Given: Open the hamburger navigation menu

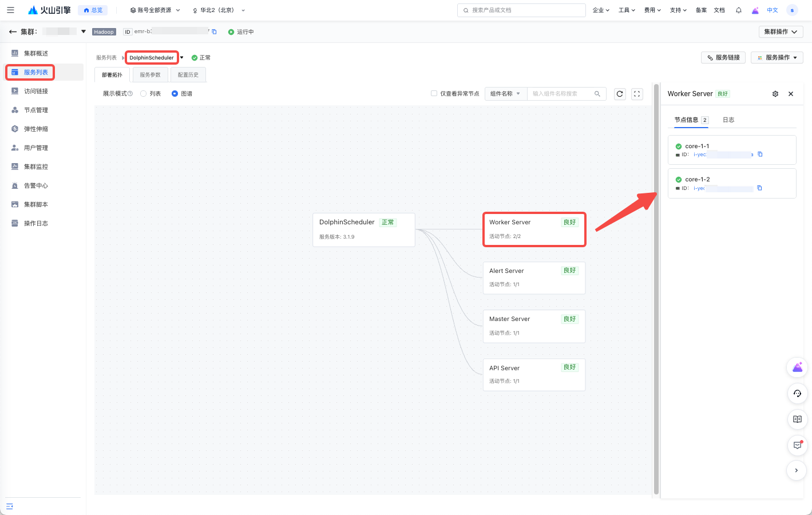Looking at the screenshot, I should [10, 10].
